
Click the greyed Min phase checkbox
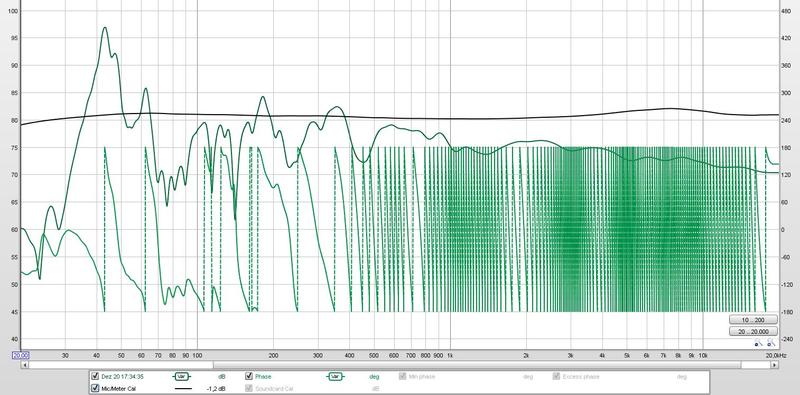pyautogui.click(x=403, y=377)
